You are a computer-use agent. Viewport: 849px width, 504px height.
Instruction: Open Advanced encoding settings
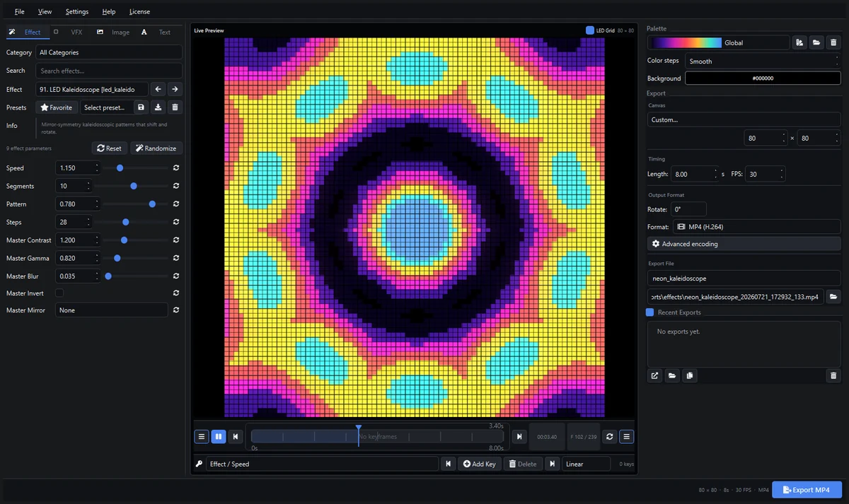(x=744, y=244)
